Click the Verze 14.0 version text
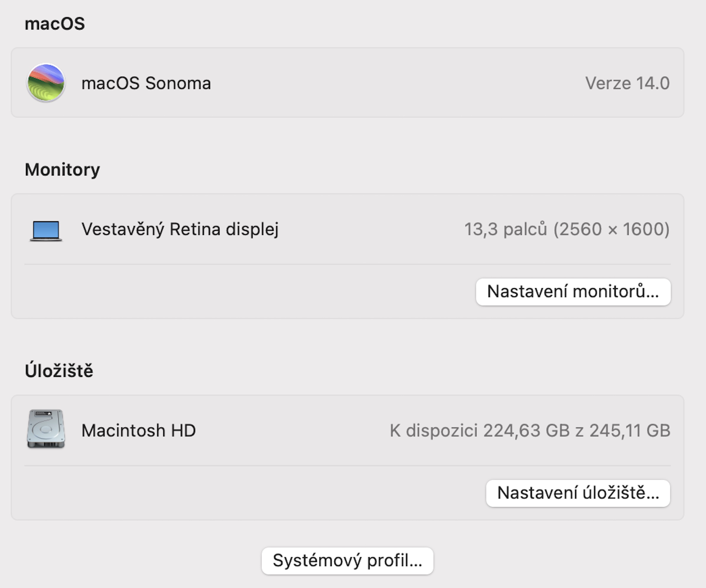706x588 pixels. click(x=627, y=83)
